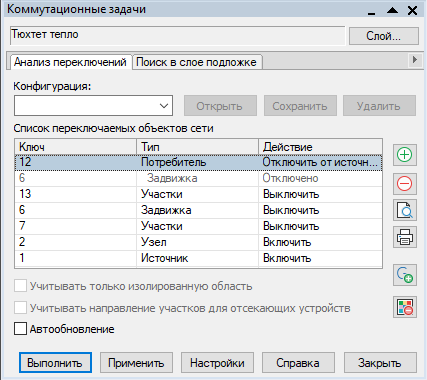The width and height of the screenshot is (427, 380).
Task: Click the printer icon
Action: pos(405,237)
